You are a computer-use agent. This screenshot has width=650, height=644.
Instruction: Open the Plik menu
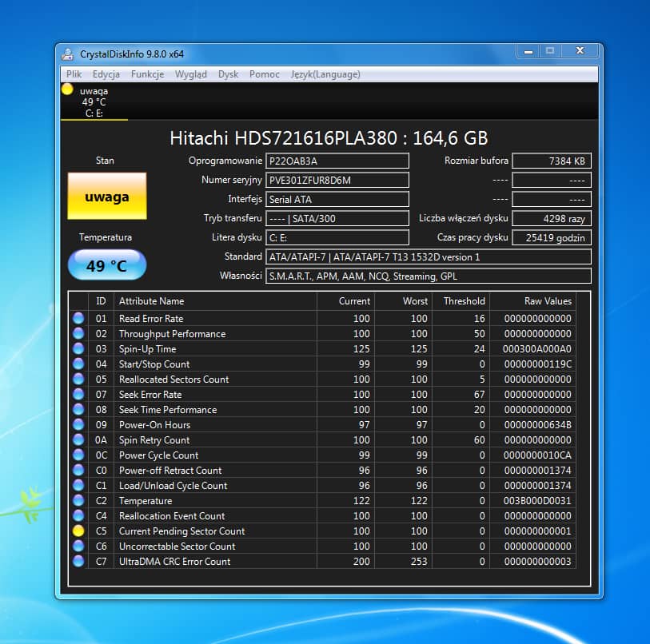click(x=74, y=74)
